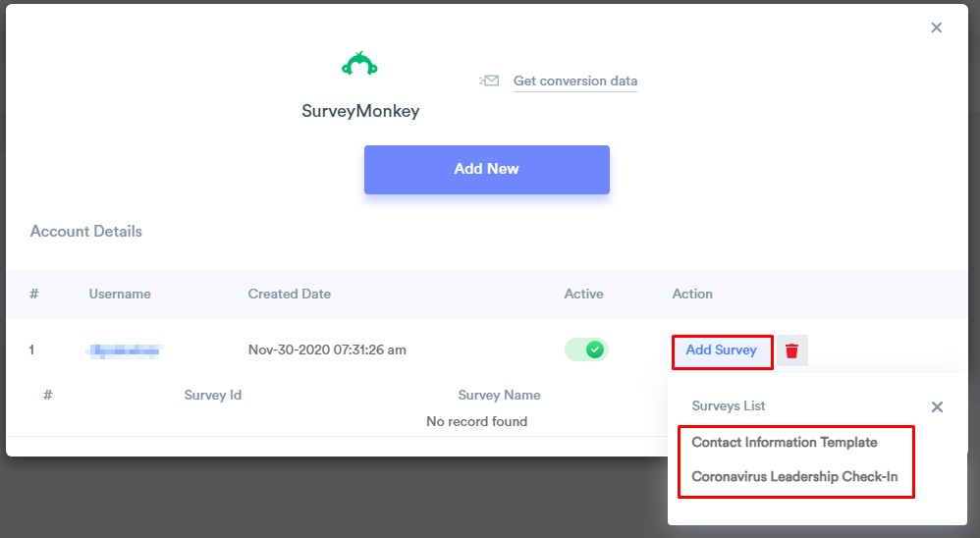Click the SurveyMonkey logo icon
The height and width of the screenshot is (538, 980).
pos(360,64)
